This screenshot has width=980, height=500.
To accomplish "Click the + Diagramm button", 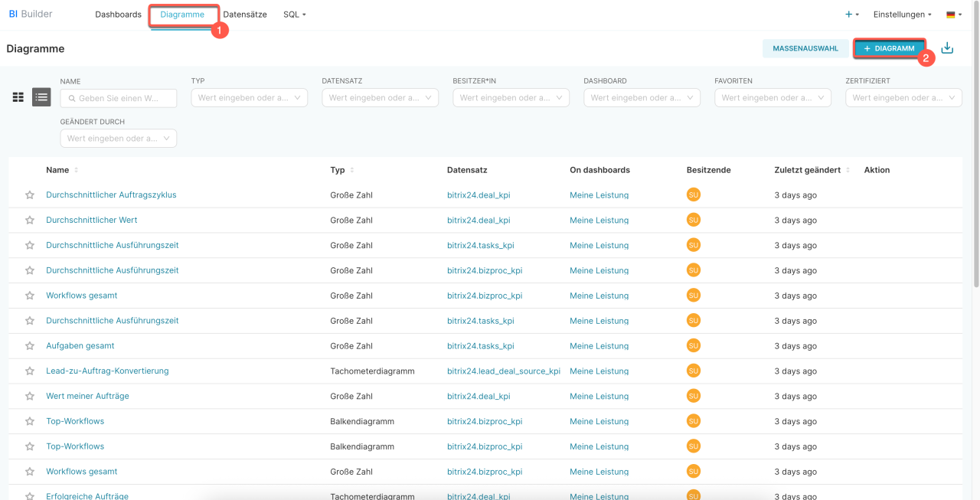I will [x=889, y=48].
